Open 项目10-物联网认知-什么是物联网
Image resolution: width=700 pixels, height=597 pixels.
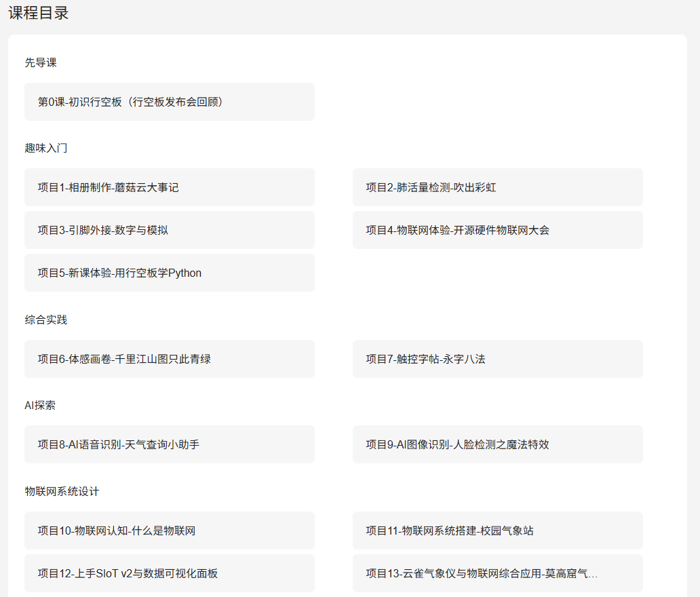pos(169,531)
